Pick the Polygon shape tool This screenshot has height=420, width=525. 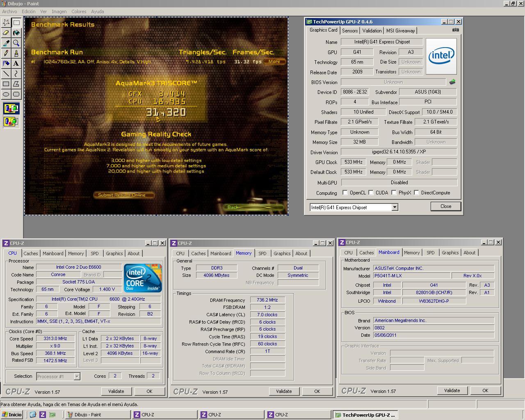[x=16, y=84]
